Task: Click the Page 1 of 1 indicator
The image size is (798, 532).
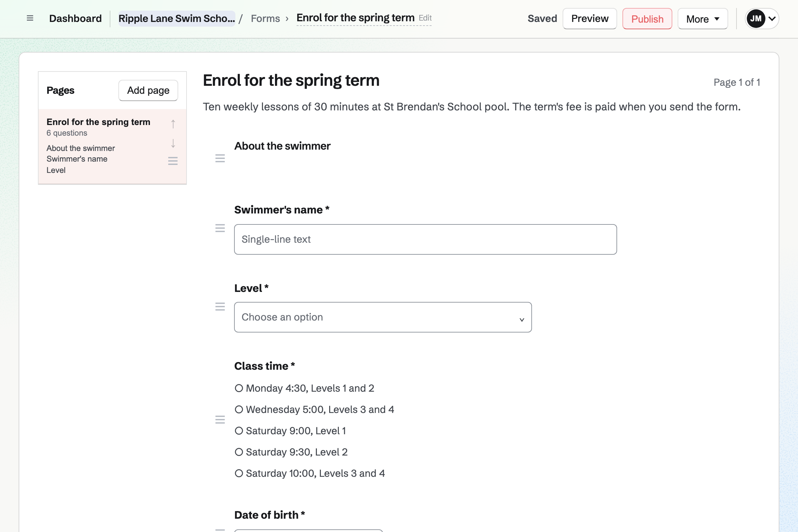Action: point(736,82)
